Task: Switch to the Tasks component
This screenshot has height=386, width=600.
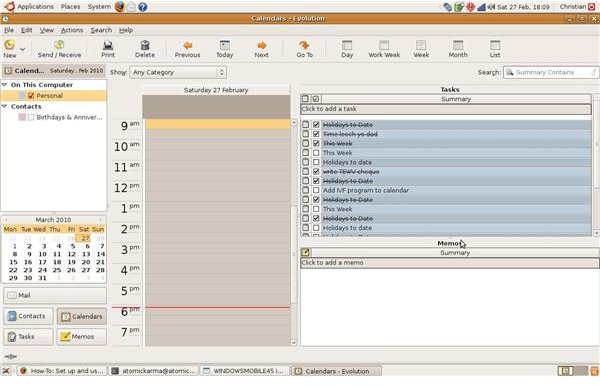Action: pos(28,337)
